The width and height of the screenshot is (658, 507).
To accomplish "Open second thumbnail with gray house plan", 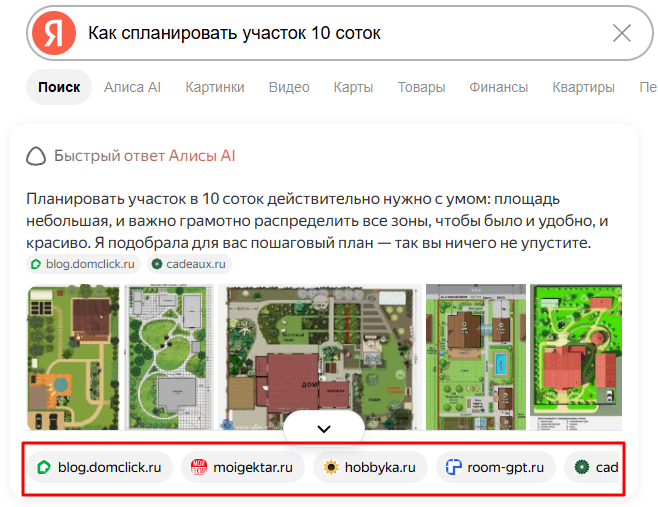I will [x=169, y=357].
